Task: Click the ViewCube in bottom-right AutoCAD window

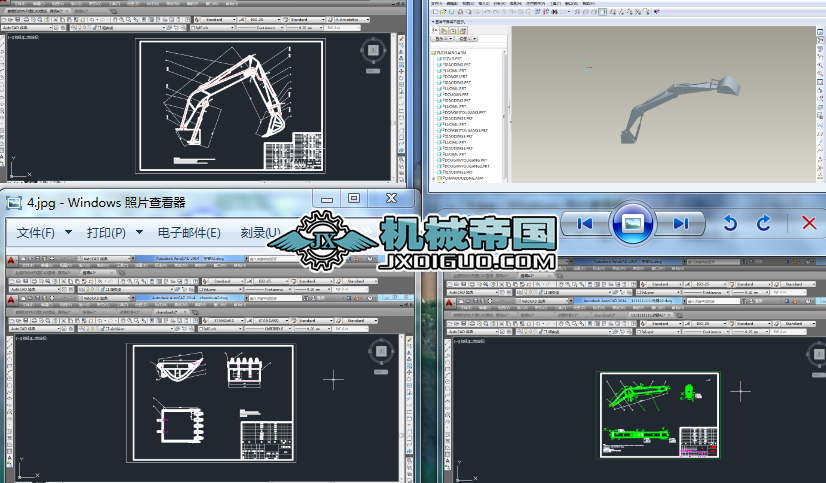Action: [x=818, y=354]
